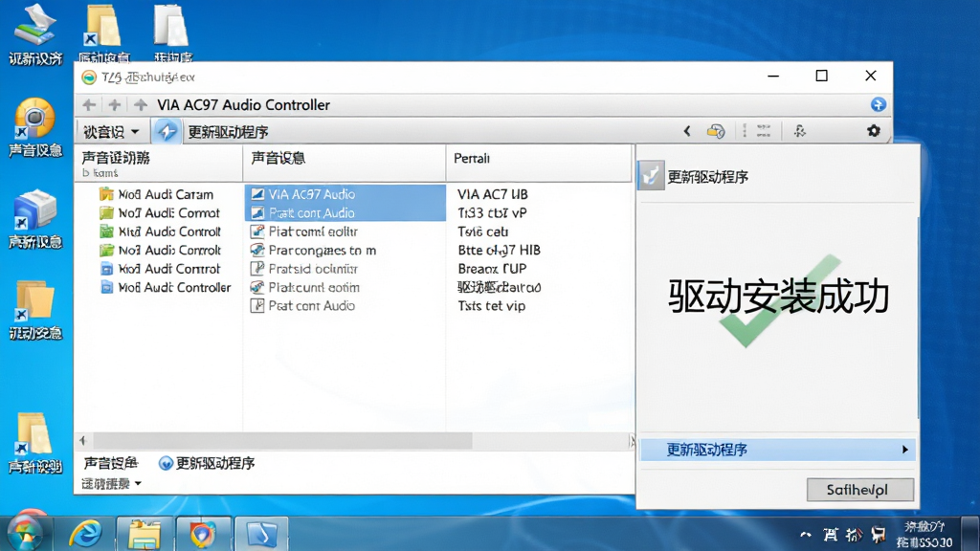Open Internet Explorer from the taskbar
This screenshot has height=551, width=980.
(85, 535)
